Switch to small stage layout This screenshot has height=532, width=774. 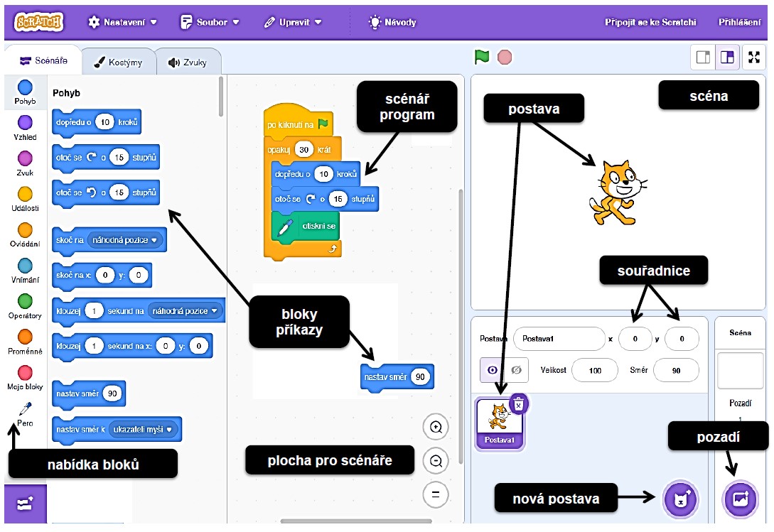point(703,58)
